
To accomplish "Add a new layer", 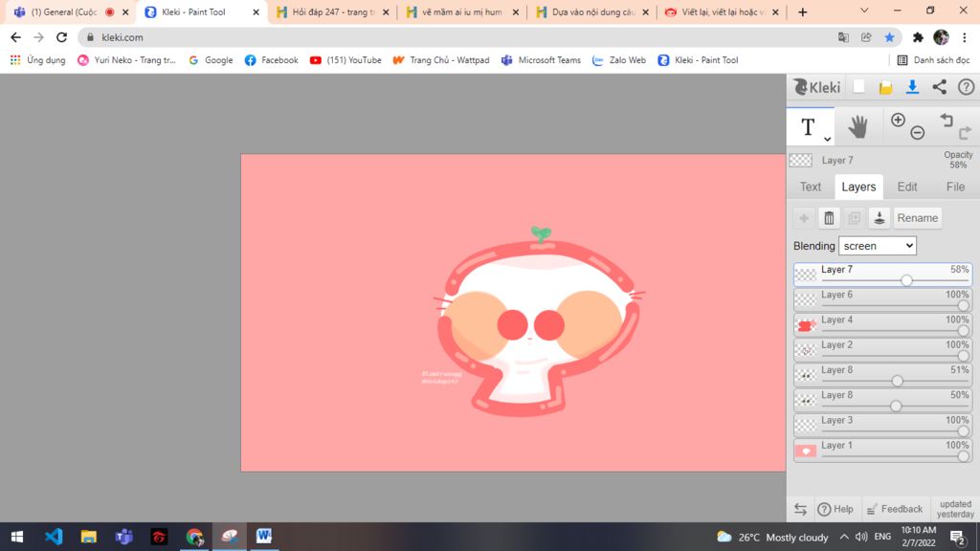I will (x=804, y=218).
